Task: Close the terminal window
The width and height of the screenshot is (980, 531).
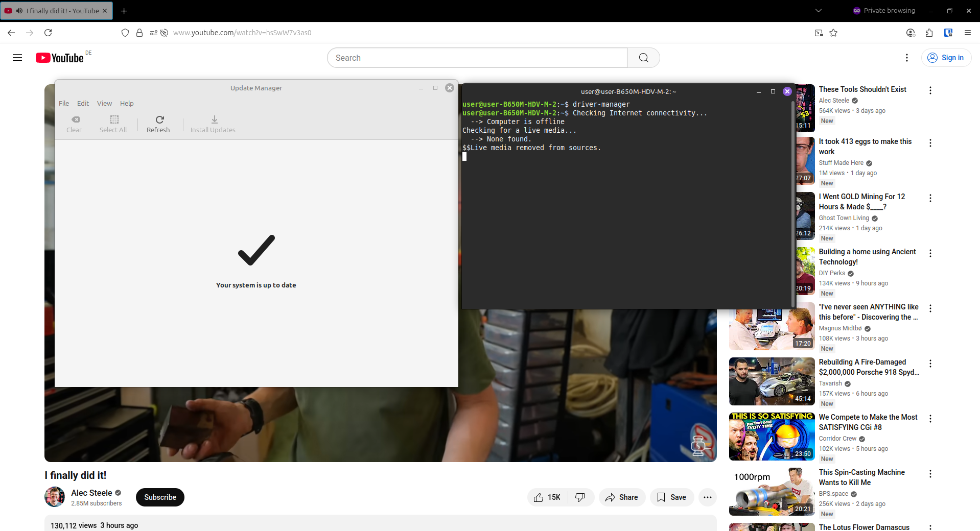Action: click(x=787, y=91)
